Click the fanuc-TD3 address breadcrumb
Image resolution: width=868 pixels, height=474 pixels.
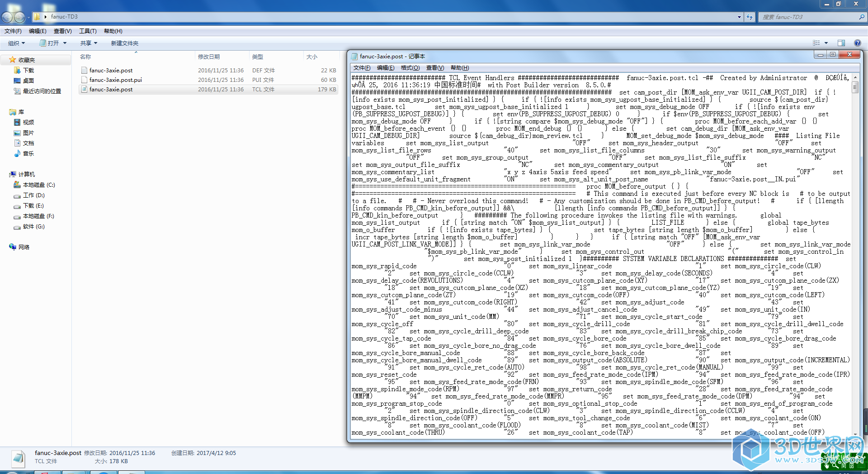pyautogui.click(x=64, y=16)
